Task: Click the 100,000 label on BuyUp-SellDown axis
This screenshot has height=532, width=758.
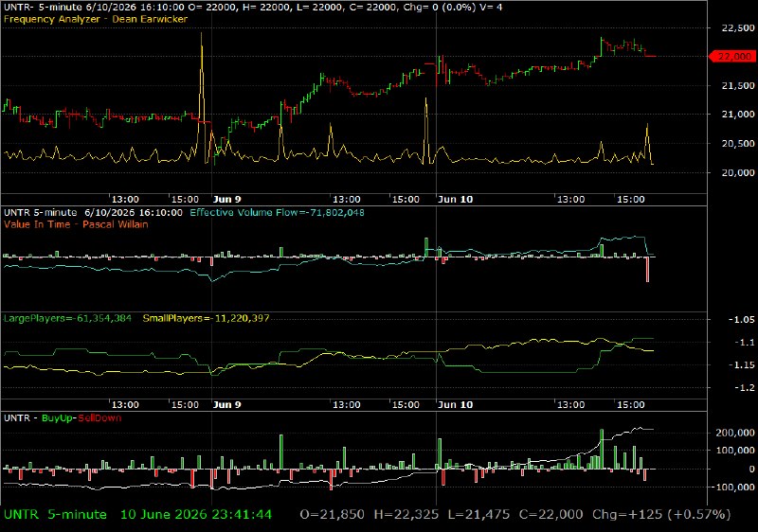Action: 735,451
